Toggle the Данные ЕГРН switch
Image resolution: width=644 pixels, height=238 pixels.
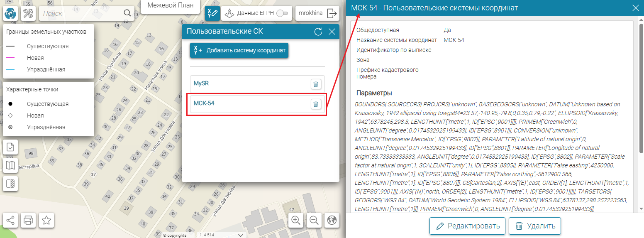point(282,13)
